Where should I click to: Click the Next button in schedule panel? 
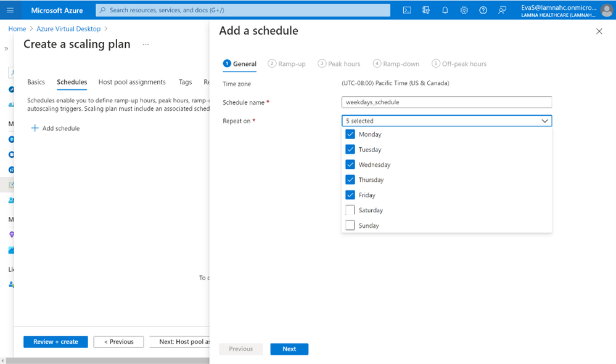(x=289, y=349)
